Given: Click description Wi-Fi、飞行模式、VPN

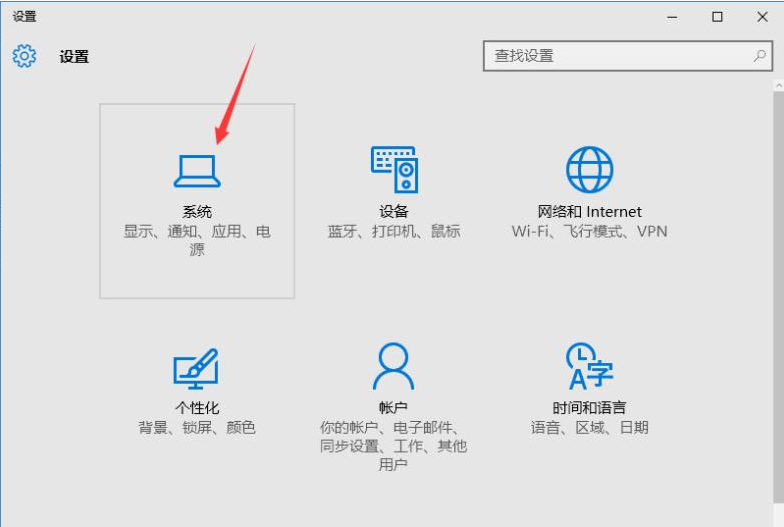Looking at the screenshot, I should tap(590, 231).
